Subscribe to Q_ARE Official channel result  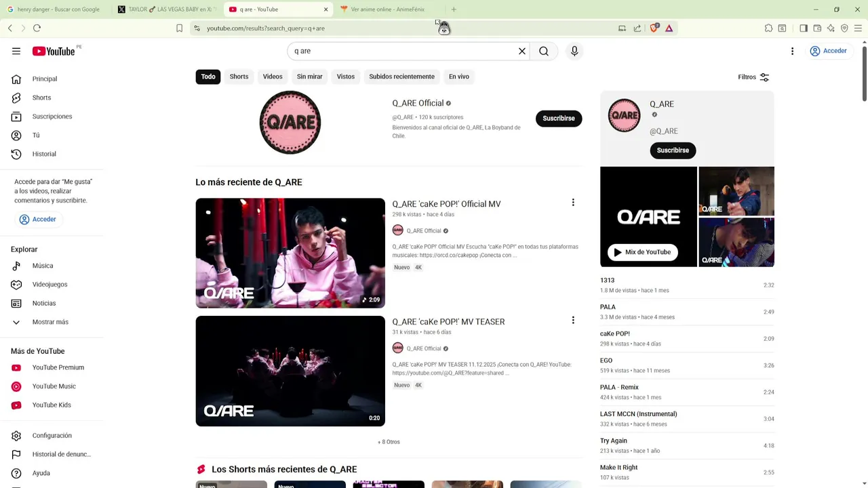pyautogui.click(x=559, y=119)
